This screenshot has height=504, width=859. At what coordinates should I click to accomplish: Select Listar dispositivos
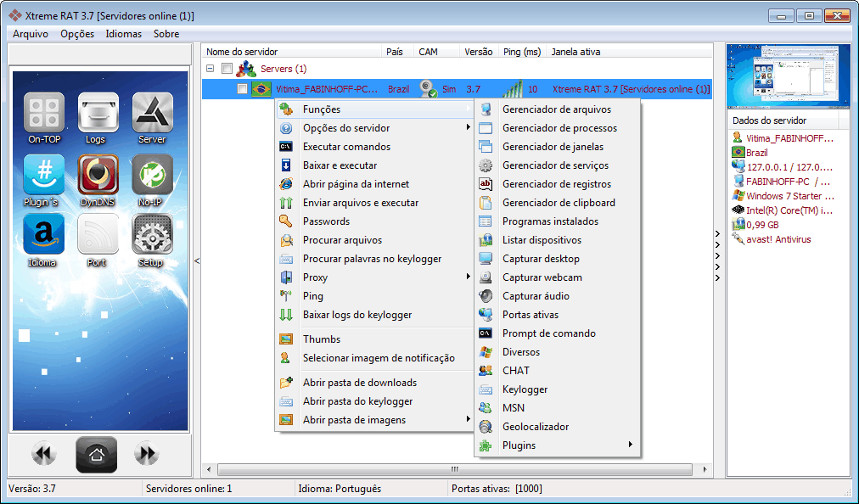point(557,240)
